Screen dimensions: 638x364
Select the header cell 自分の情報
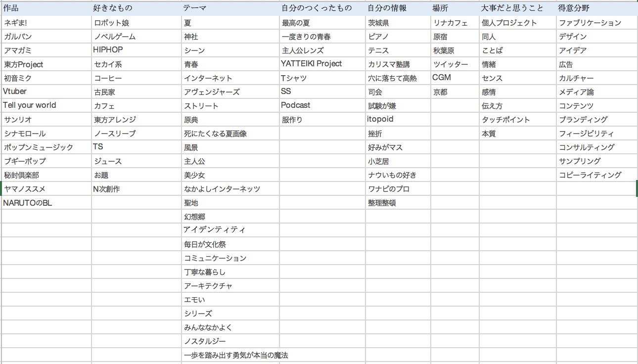tap(398, 8)
